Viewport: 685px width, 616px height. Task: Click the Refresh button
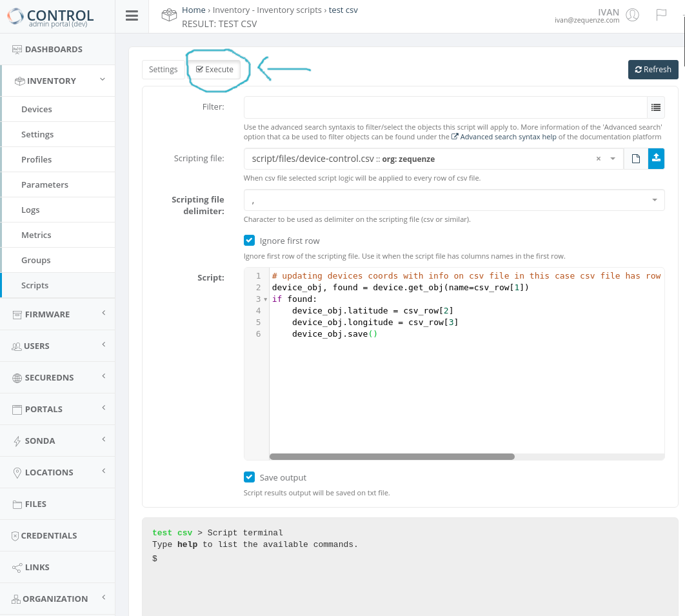pyautogui.click(x=653, y=70)
